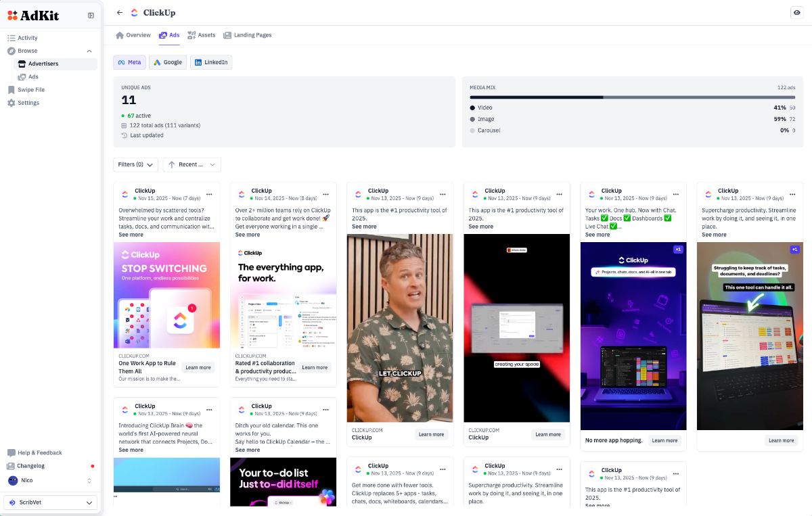The width and height of the screenshot is (812, 516).
Task: Click the back arrow beside ClickUp title
Action: [x=120, y=13]
